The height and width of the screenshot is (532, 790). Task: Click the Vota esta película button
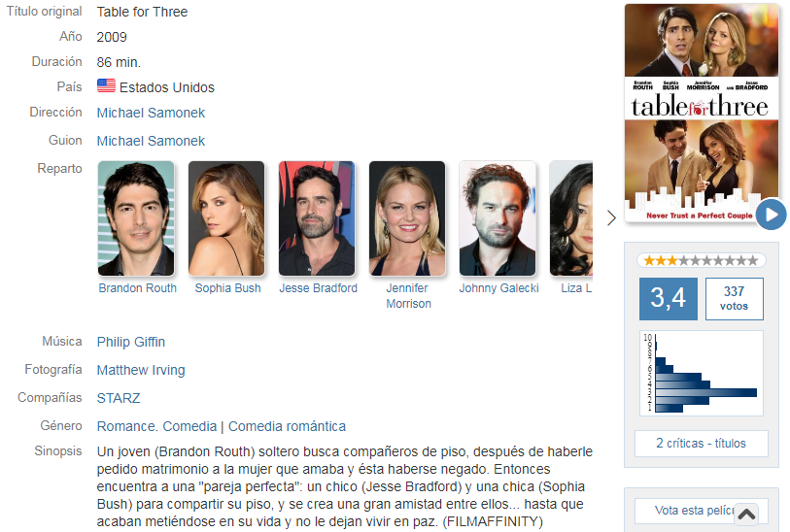click(x=701, y=511)
